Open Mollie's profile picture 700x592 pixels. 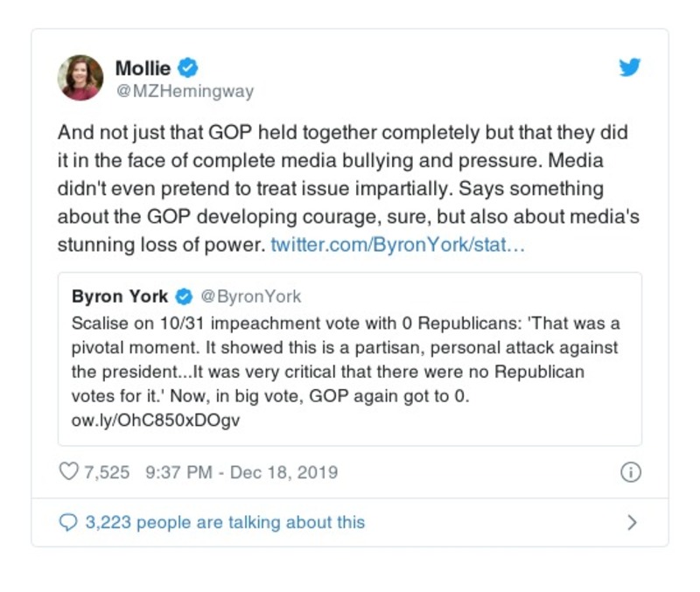pos(80,77)
